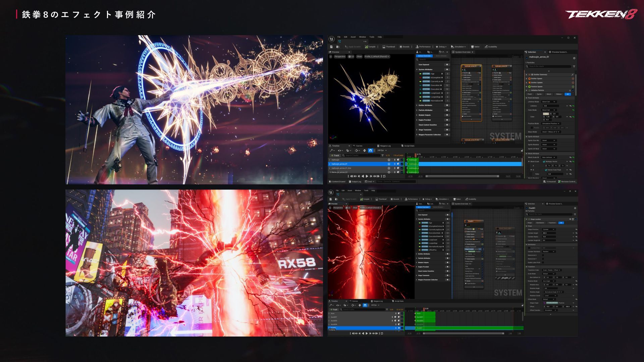Image resolution: width=644 pixels, height=362 pixels.
Task: Click Save icon in lower editor toolbar
Action: point(331,199)
